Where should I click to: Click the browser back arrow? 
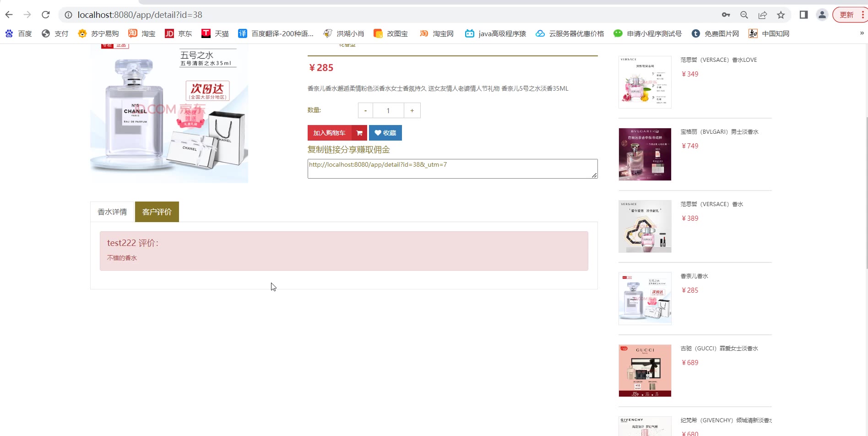coord(9,15)
